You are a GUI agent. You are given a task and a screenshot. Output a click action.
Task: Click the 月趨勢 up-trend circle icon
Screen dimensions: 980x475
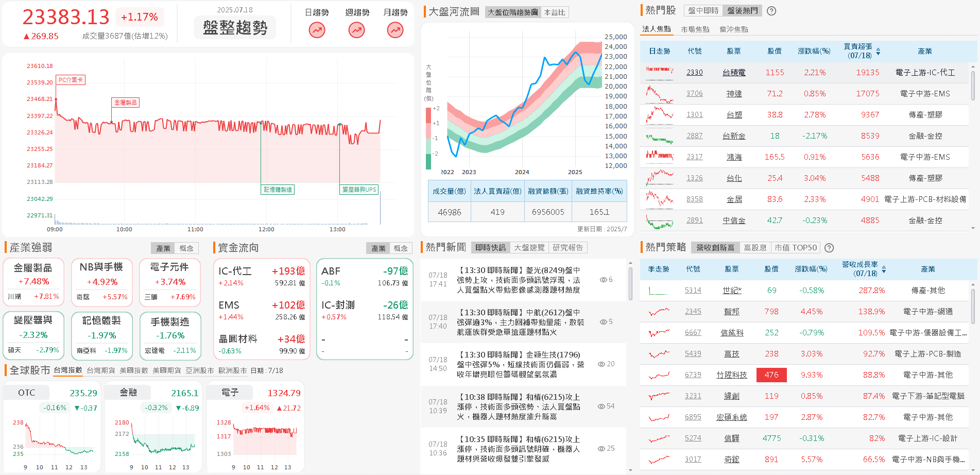[x=395, y=30]
